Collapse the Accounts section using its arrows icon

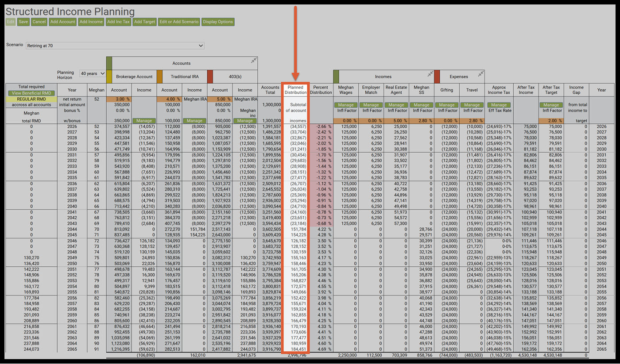coord(254,60)
